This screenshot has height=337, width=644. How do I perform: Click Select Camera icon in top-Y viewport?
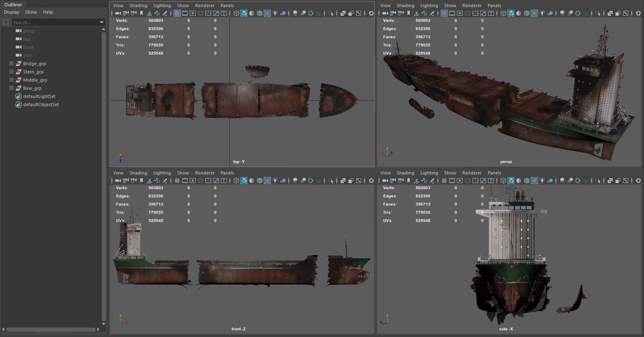pyautogui.click(x=117, y=13)
